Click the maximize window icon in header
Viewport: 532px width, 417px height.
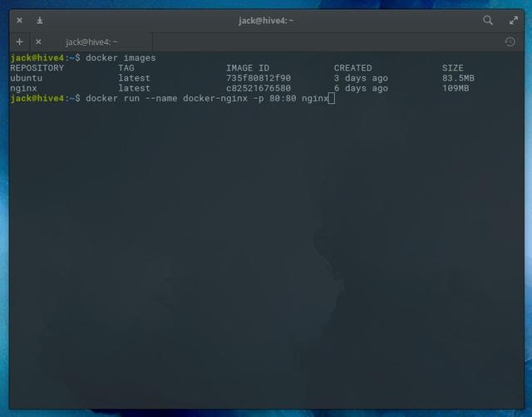pyautogui.click(x=512, y=20)
